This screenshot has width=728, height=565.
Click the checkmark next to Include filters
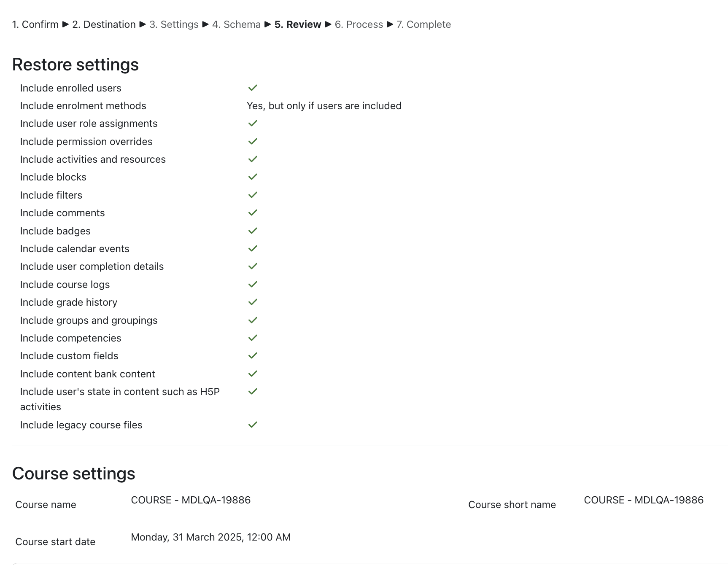pos(253,195)
